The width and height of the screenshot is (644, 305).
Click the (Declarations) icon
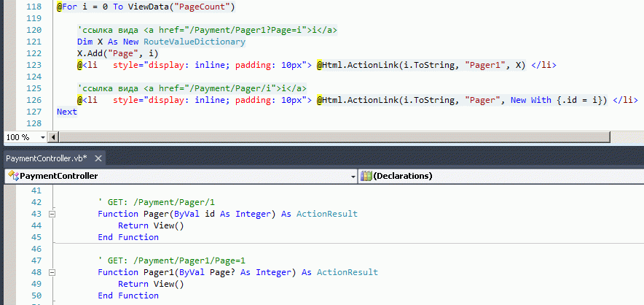click(366, 176)
